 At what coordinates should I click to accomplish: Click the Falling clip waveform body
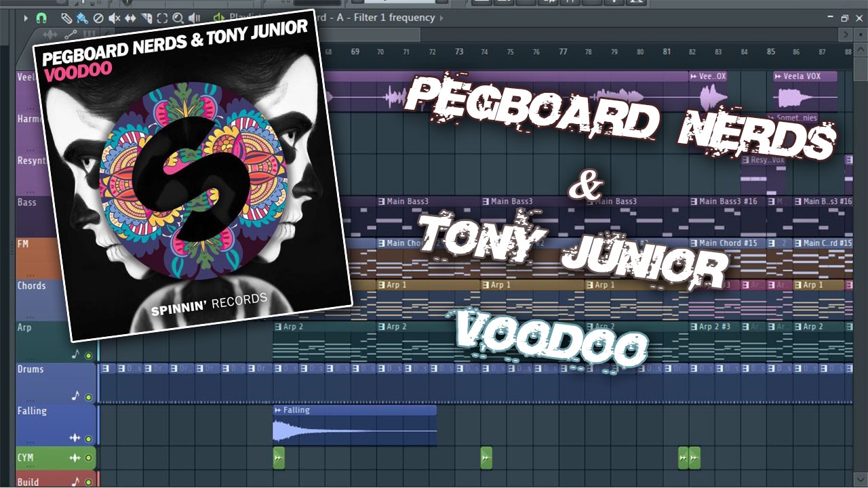coord(355,430)
